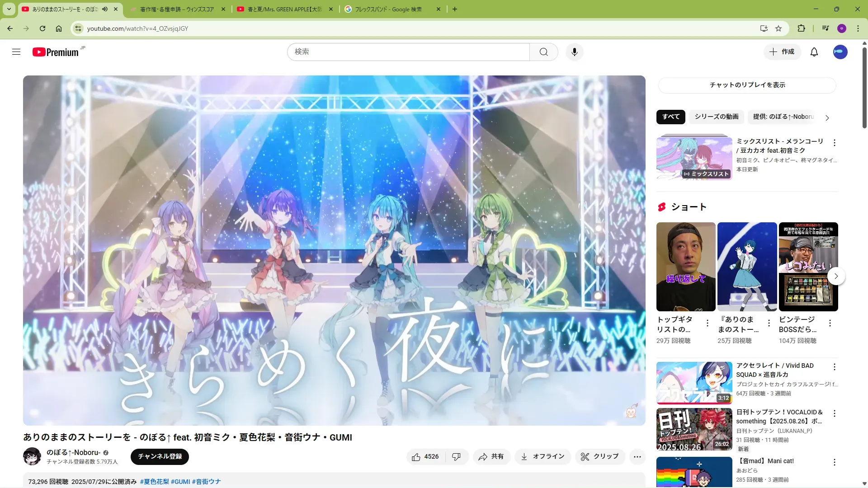This screenshot has width=868, height=488.
Task: Open options menu for Mani cat video
Action: click(x=835, y=462)
